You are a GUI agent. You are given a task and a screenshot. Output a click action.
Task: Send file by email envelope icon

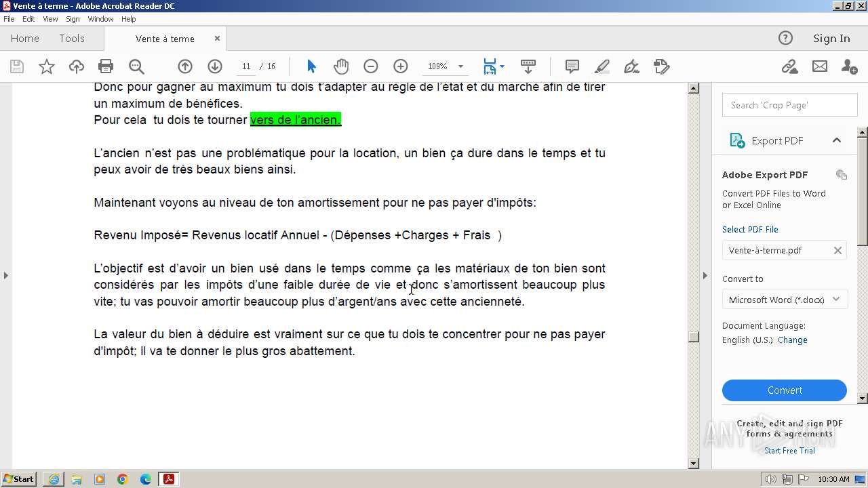820,66
